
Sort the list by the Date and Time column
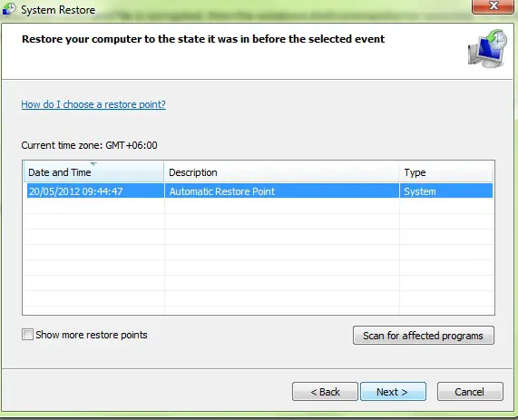point(93,172)
